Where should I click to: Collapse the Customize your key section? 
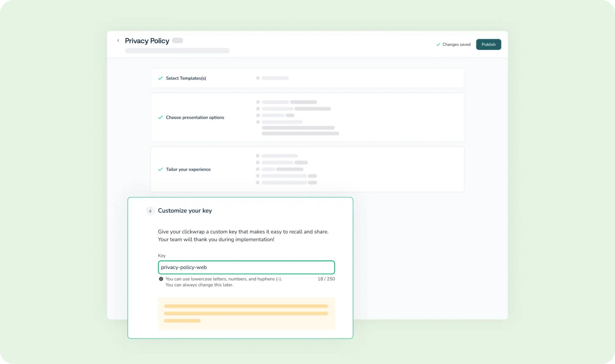(x=185, y=210)
